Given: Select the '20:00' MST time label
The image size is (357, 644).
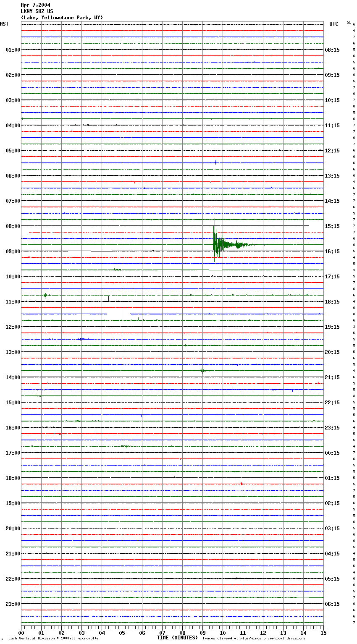Looking at the screenshot, I should 13,529.
